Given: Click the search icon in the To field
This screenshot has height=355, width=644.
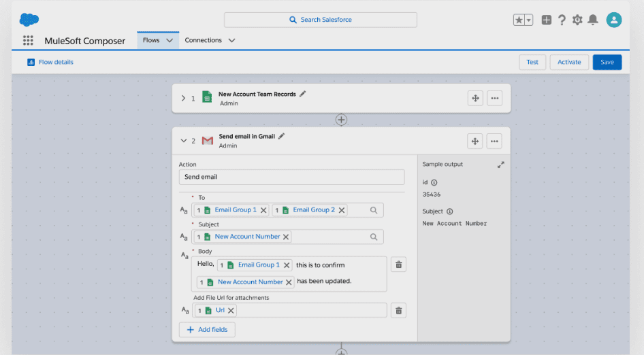Looking at the screenshot, I should click(373, 210).
